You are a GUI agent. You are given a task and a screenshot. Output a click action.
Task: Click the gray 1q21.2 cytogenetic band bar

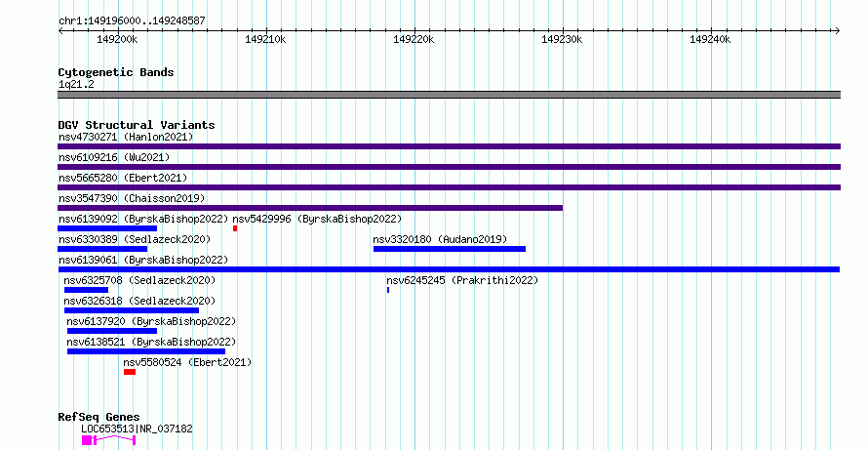coord(449,95)
